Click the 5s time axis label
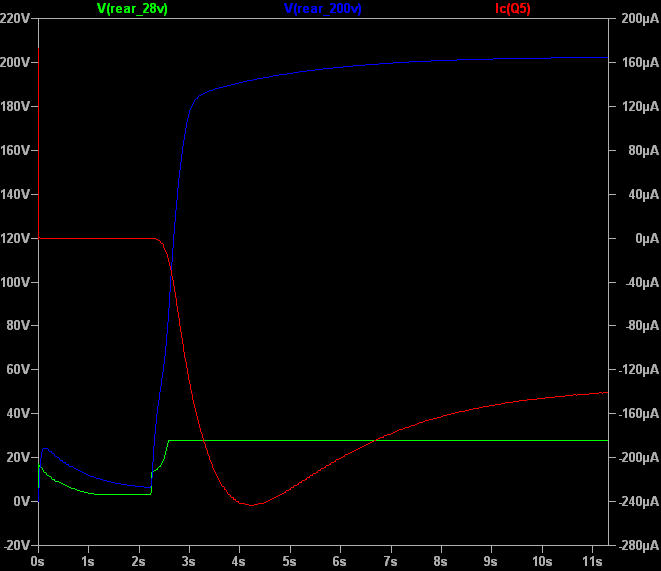This screenshot has width=661, height=571. [x=289, y=561]
